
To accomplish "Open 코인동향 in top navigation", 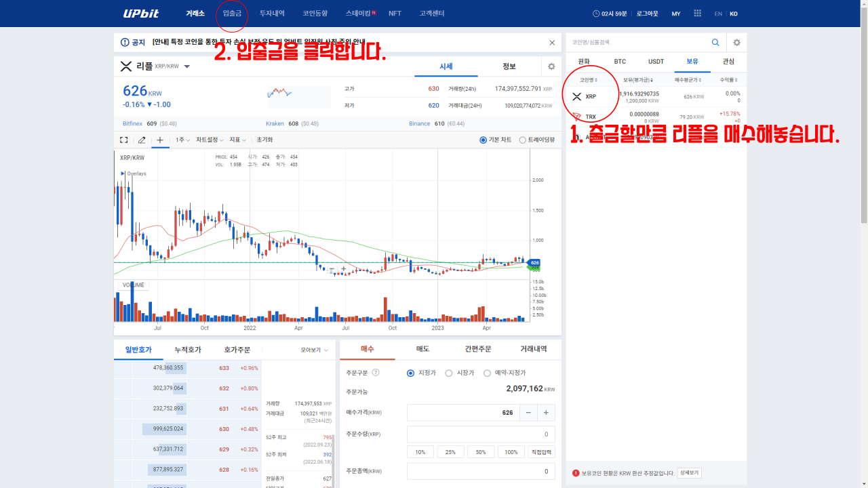I will (x=315, y=14).
